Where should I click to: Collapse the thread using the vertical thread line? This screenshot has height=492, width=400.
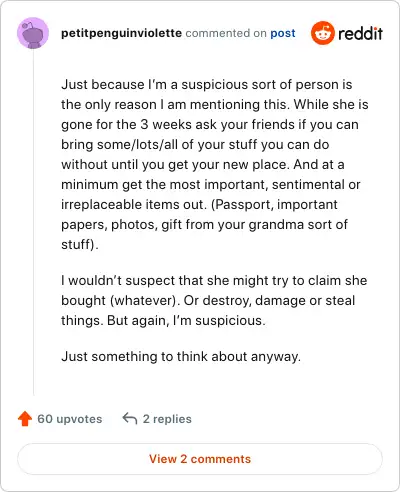click(x=33, y=222)
